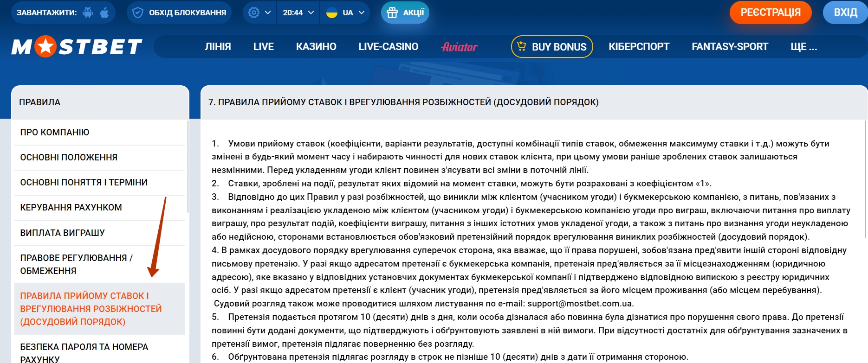This screenshot has width=868, height=363.
Task: Click the ВХІД login button
Action: [845, 13]
